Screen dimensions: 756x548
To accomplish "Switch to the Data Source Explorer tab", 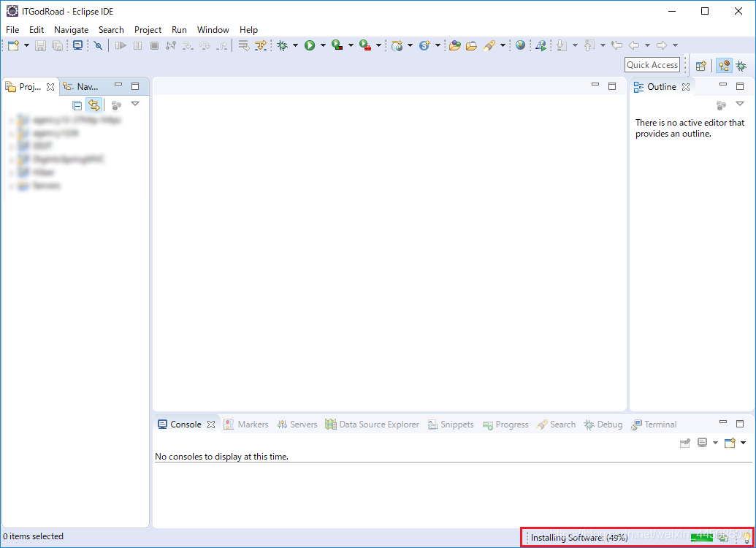I will tap(373, 425).
